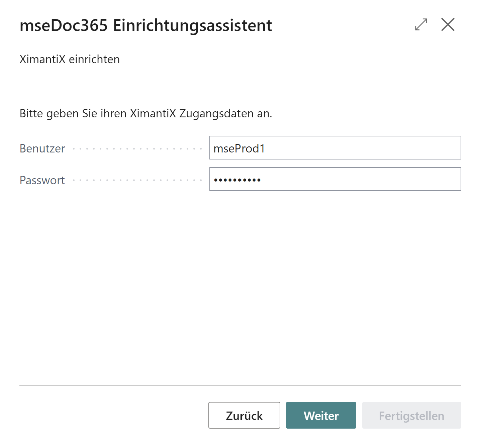Viewport: 480px width, 448px height.
Task: Dismiss the wizard via the close icon
Action: point(448,24)
